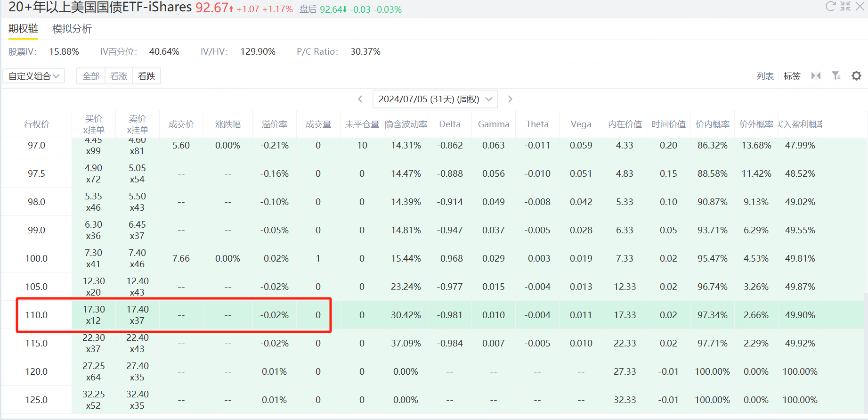Sort by the 隐含波动率 column header
The width and height of the screenshot is (868, 420).
[406, 124]
